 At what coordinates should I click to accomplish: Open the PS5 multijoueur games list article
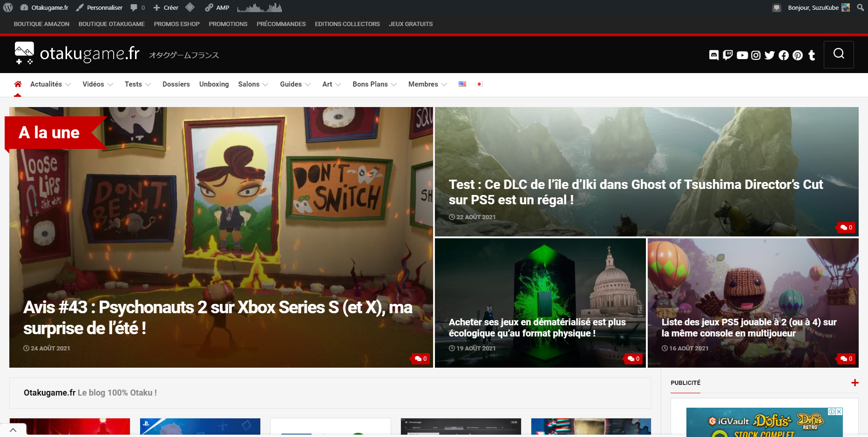click(749, 328)
